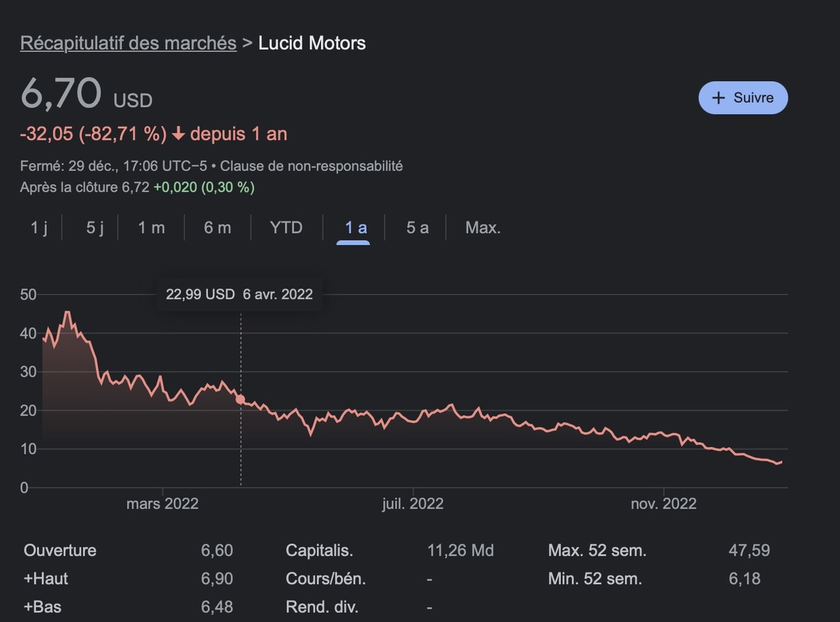Image resolution: width=840 pixels, height=622 pixels.
Task: Click the 6,70 USD price value
Action: click(x=86, y=94)
